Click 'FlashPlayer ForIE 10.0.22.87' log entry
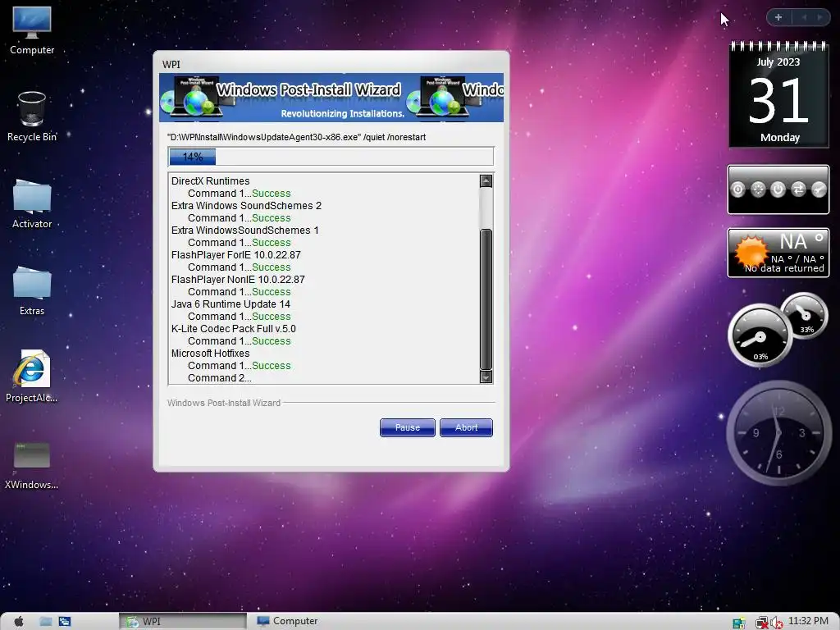840x630 pixels. [235, 255]
